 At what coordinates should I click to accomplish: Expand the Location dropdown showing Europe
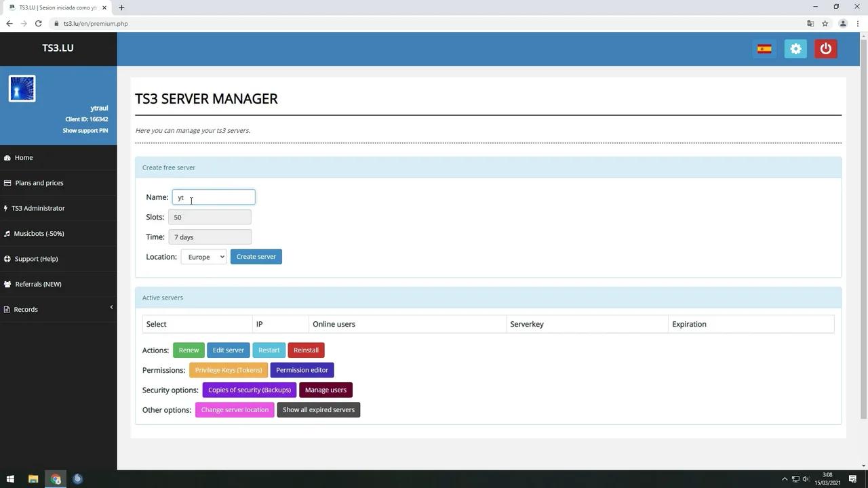(x=203, y=257)
